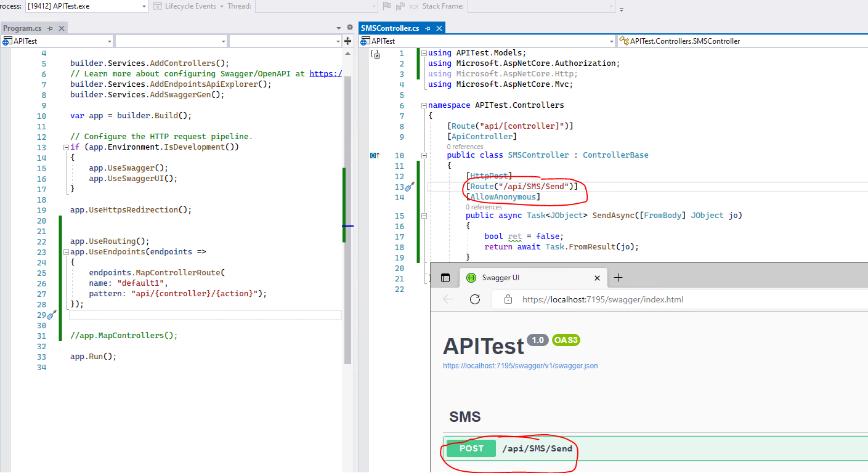Click screwdriver quick action on line 13
Screen dimensions: 868x473
pyautogui.click(x=410, y=187)
